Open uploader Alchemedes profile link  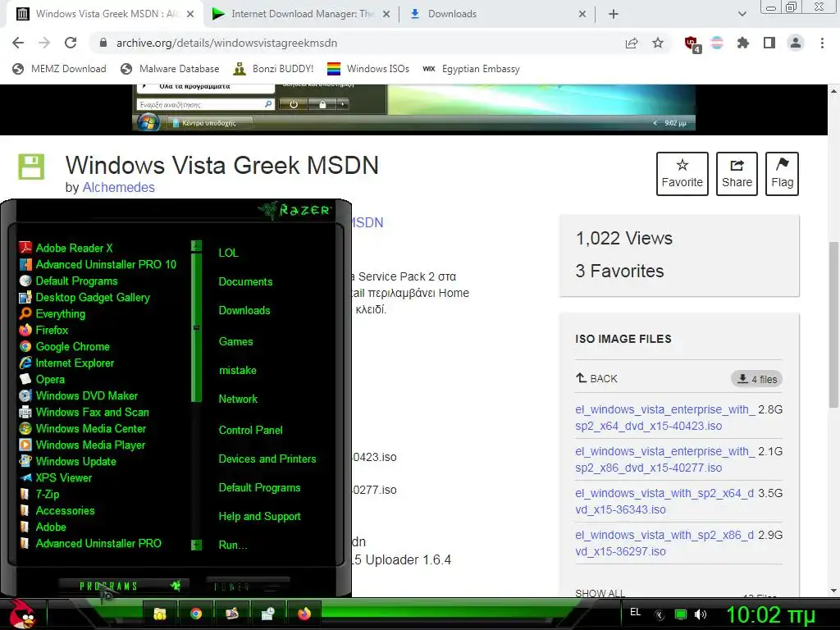click(118, 188)
